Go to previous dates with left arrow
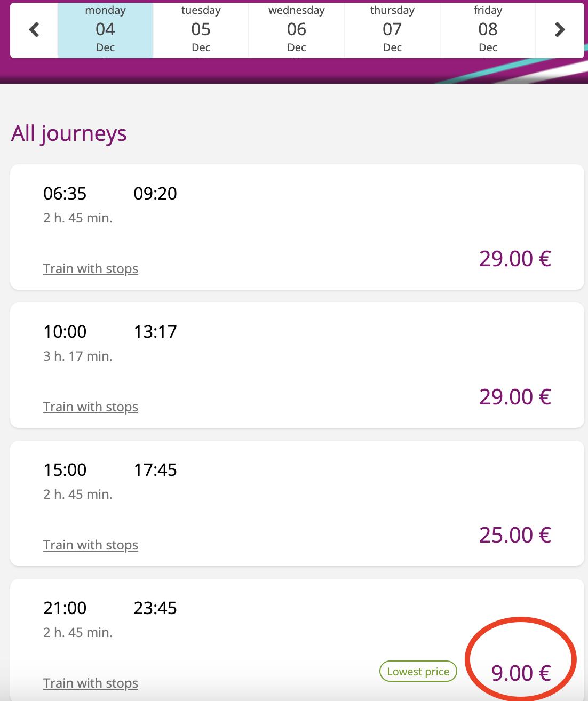This screenshot has width=588, height=701. point(34,30)
